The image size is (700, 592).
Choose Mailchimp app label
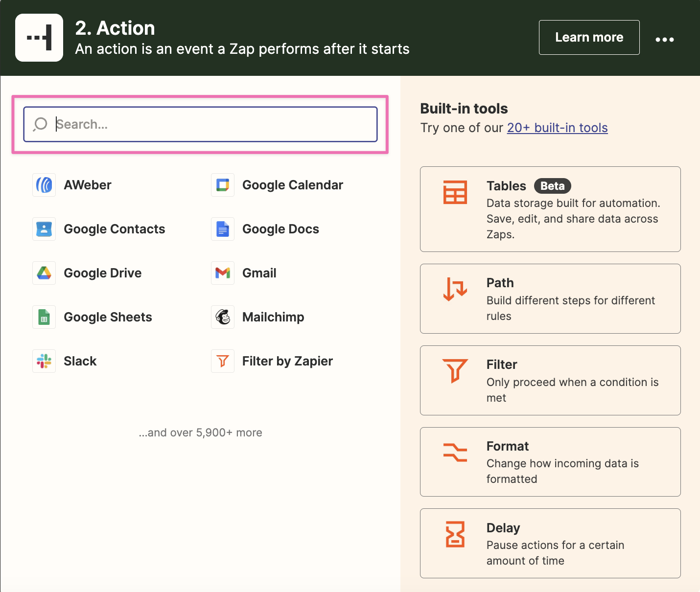[273, 317]
